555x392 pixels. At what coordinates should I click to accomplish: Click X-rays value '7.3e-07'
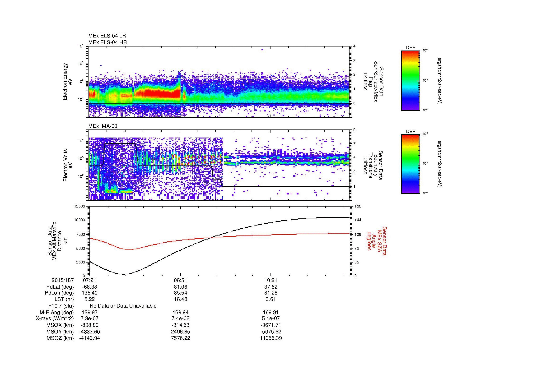pos(89,318)
